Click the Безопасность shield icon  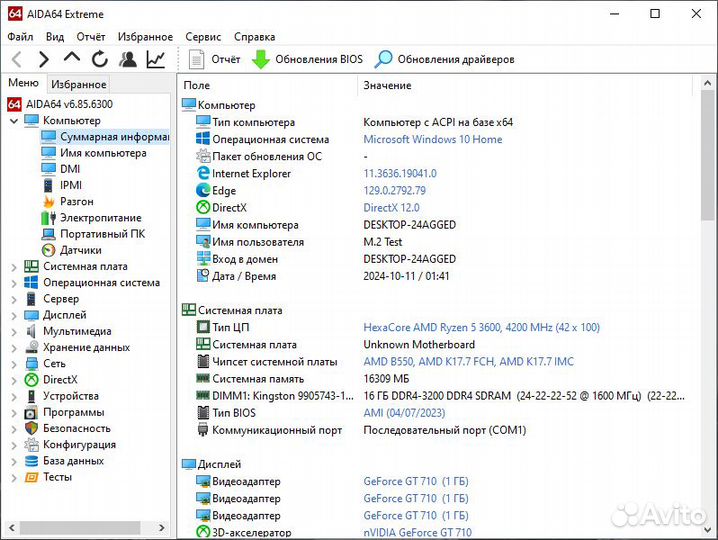point(31,428)
